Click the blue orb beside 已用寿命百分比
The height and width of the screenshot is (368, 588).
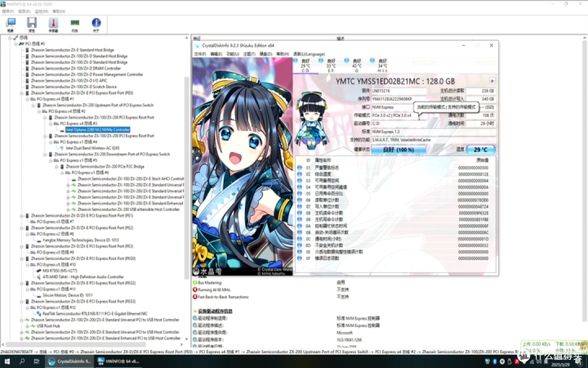click(x=299, y=194)
